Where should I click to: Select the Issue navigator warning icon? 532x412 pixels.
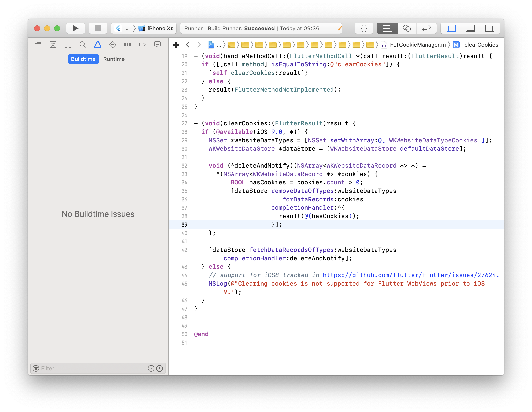click(x=98, y=45)
